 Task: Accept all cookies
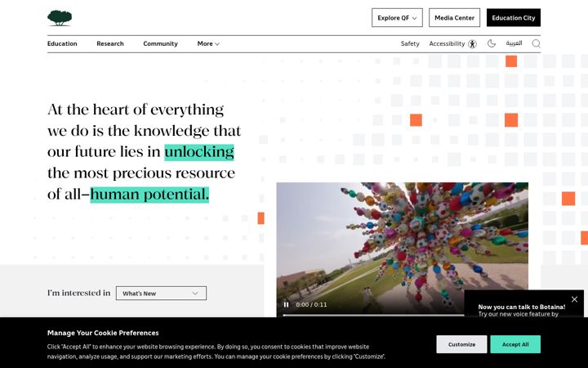[515, 344]
